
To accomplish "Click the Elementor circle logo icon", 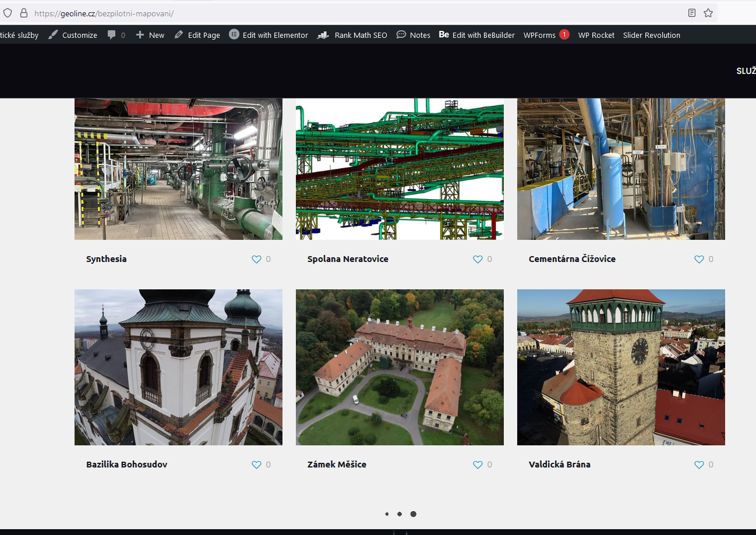I will pos(234,34).
